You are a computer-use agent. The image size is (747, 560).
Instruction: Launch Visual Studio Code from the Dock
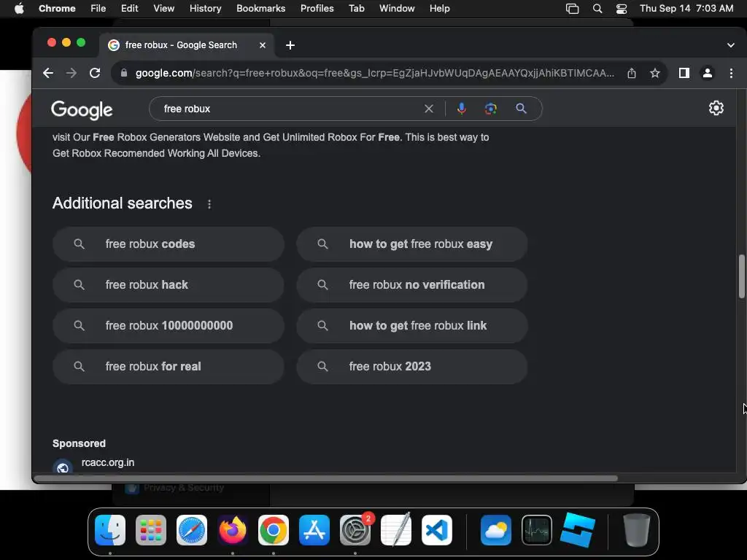pos(437,530)
